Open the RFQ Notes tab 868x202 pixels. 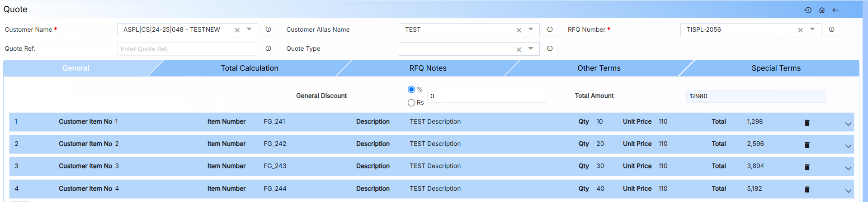coord(428,68)
